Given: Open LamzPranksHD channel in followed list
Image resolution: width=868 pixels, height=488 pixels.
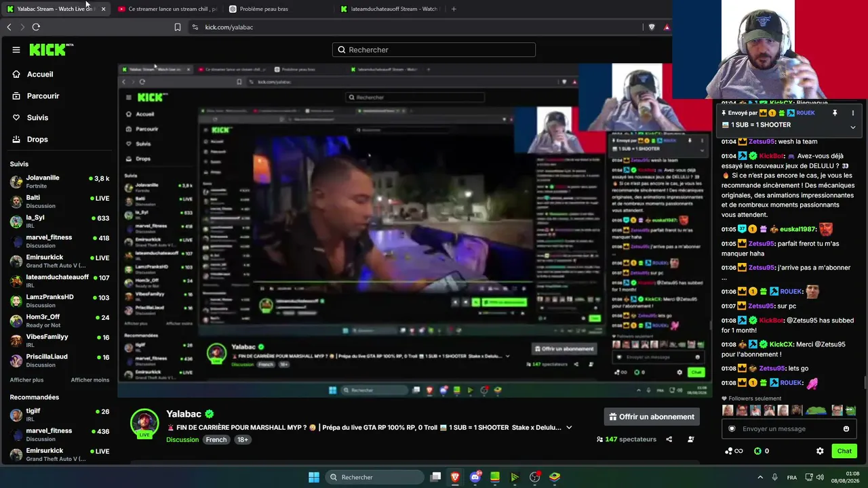Looking at the screenshot, I should click(x=60, y=301).
